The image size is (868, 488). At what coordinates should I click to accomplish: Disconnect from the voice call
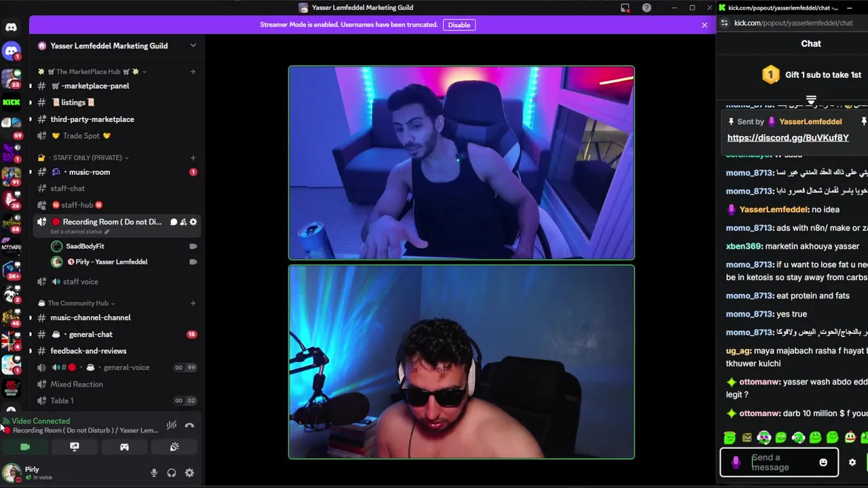[x=189, y=426]
